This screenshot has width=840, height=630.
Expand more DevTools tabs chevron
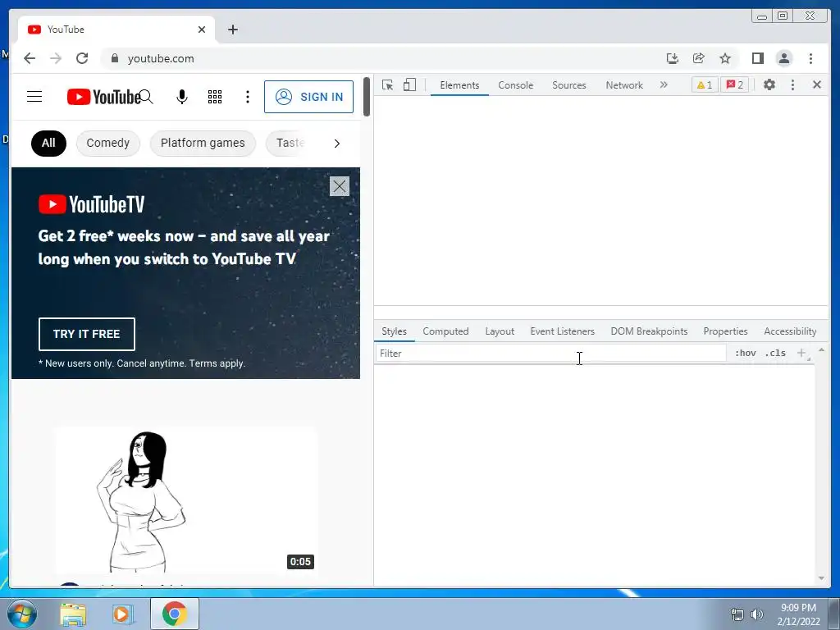(664, 84)
